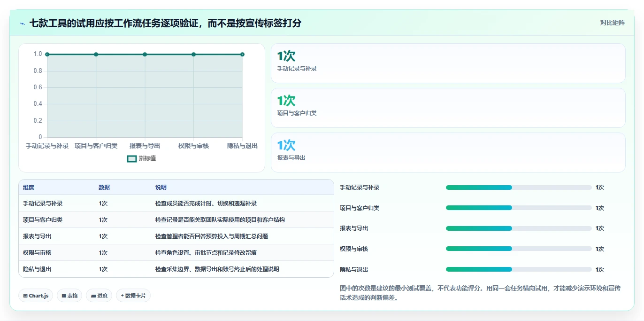Select the Chart.js tag chip

pos(36,296)
